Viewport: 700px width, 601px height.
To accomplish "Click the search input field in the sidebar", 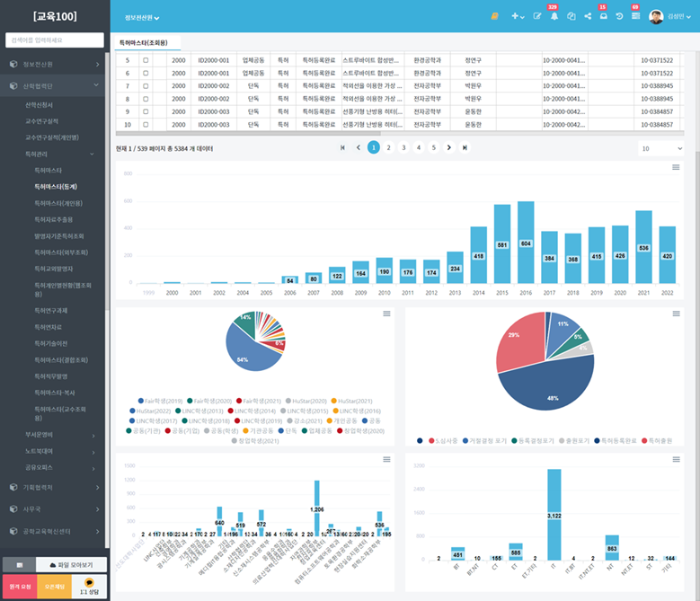I will 55,40.
